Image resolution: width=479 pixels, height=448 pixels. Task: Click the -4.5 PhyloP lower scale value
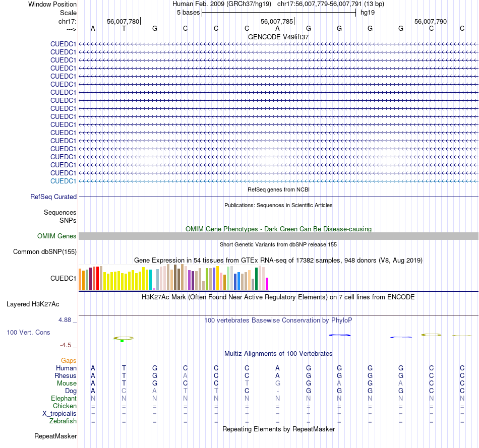click(x=66, y=345)
